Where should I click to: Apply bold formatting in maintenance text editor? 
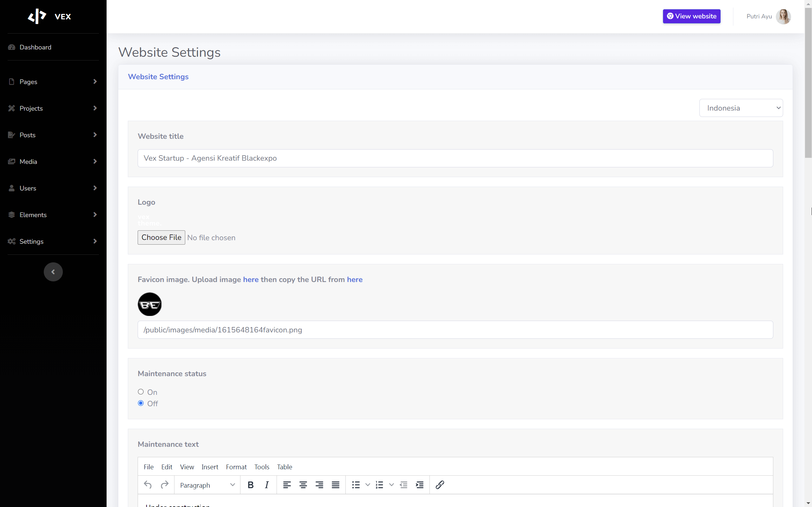click(x=250, y=485)
